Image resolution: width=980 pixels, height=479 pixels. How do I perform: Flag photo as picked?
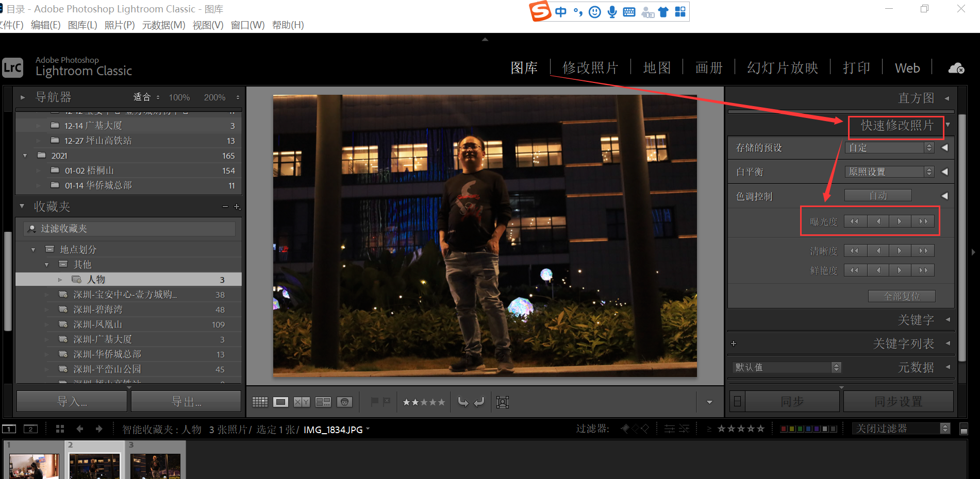375,401
